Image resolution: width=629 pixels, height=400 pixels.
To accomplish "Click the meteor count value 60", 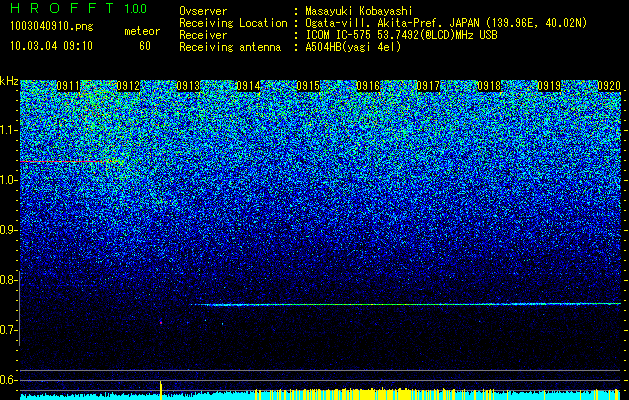I will tap(145, 46).
